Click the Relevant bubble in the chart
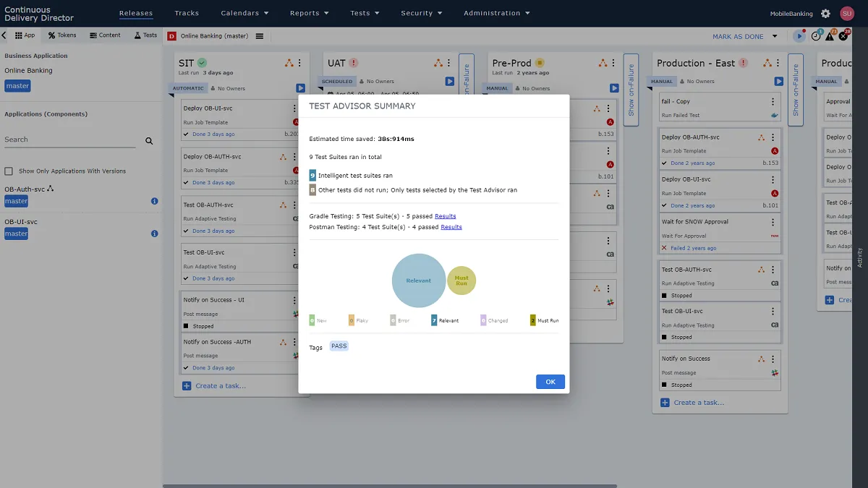The height and width of the screenshot is (488, 868). (418, 281)
